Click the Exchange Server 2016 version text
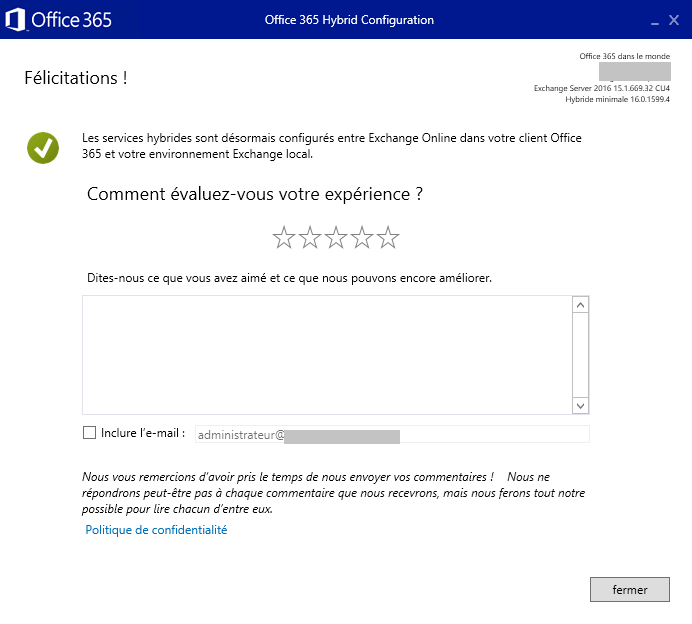This screenshot has height=624, width=692. [x=601, y=89]
